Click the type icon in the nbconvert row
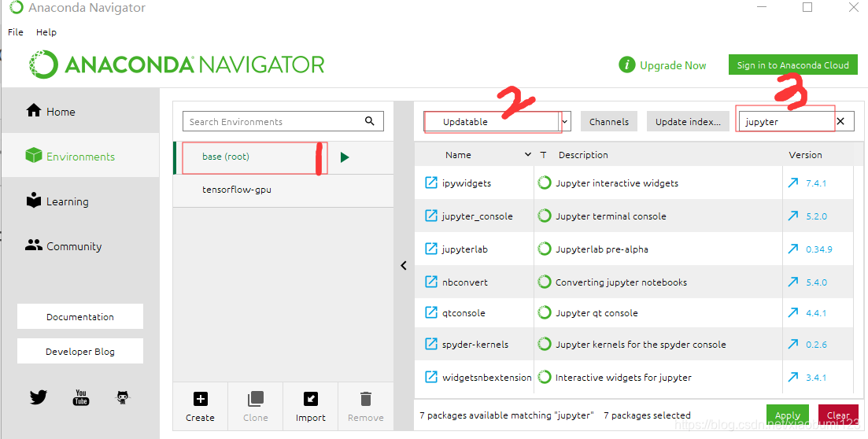The width and height of the screenshot is (868, 439). [544, 282]
